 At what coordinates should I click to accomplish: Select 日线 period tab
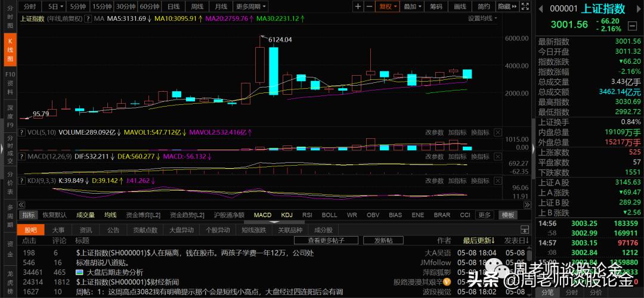(174, 6)
